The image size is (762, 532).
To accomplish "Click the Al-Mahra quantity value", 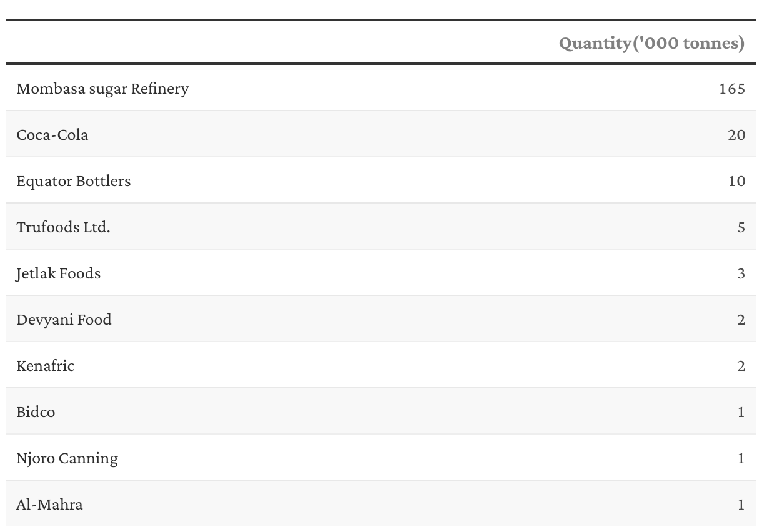I will (741, 505).
